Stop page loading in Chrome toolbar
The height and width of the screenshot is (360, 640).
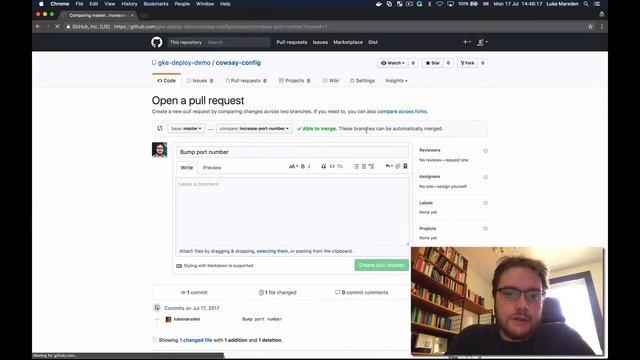(x=57, y=27)
